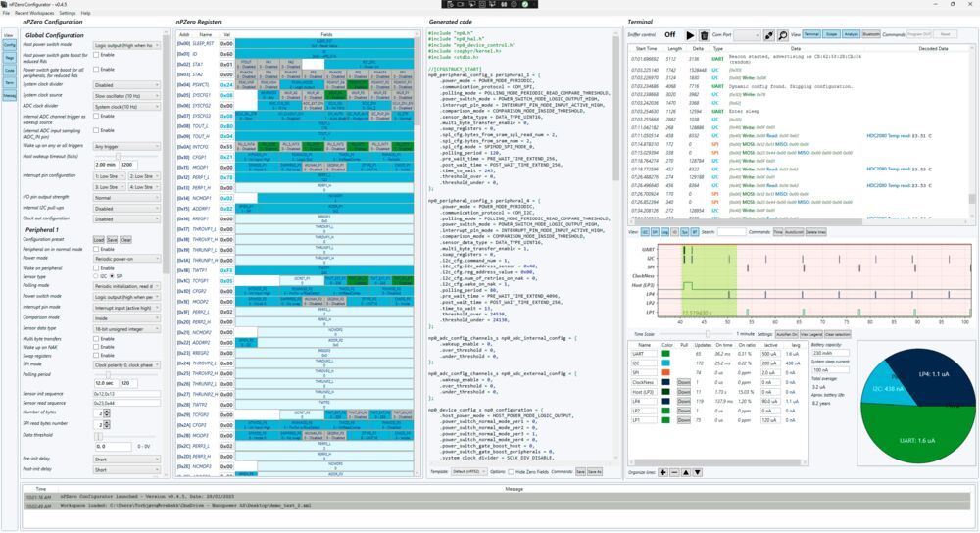This screenshot has height=533, width=980.
Task: Open Wake up on any or all triggers dropdown
Action: coord(126,146)
